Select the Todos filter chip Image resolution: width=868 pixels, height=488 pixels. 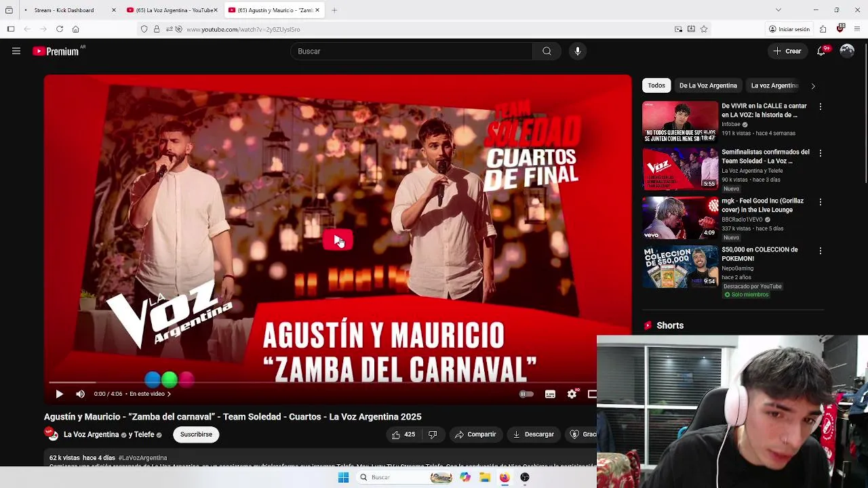click(656, 85)
